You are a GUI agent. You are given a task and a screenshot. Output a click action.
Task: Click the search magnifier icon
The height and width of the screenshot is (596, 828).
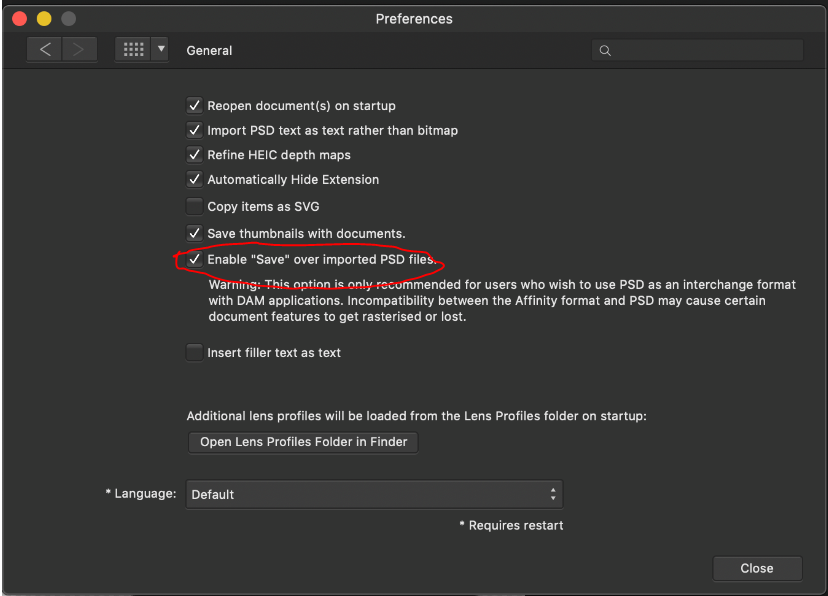coord(605,50)
